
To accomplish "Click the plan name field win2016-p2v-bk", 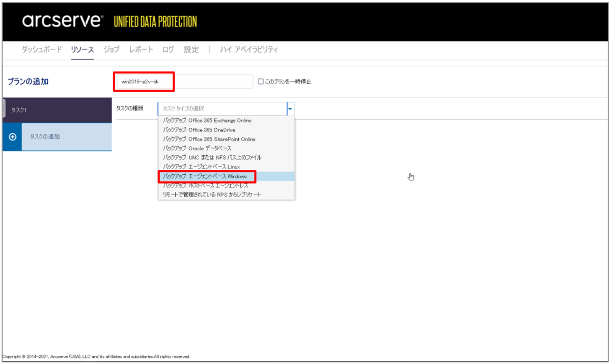I will (x=184, y=81).
